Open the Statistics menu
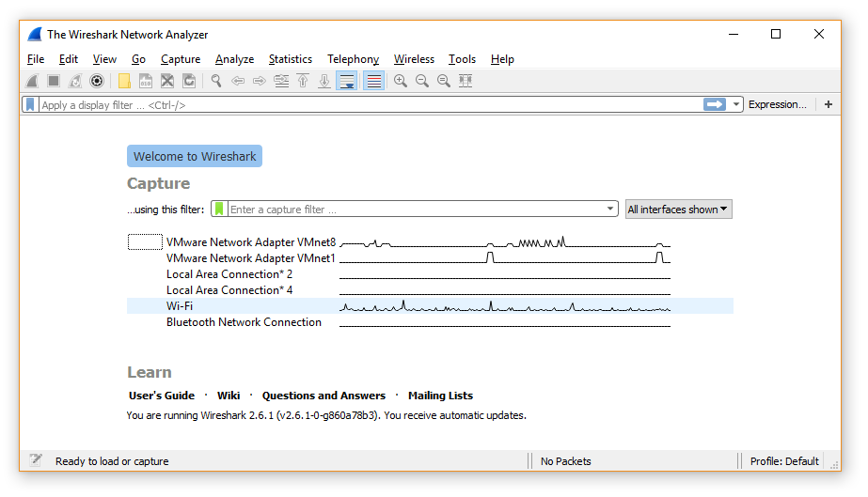Screen dimensions: 868x497 [x=290, y=59]
